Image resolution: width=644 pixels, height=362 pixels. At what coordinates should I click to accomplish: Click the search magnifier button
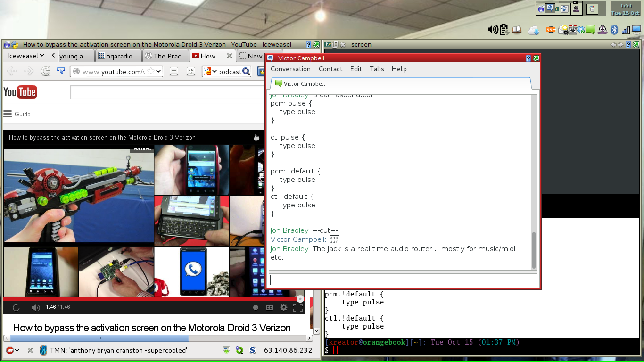246,72
